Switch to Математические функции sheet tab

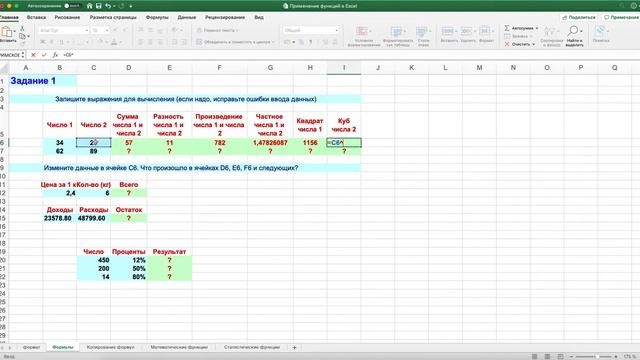[179, 347]
